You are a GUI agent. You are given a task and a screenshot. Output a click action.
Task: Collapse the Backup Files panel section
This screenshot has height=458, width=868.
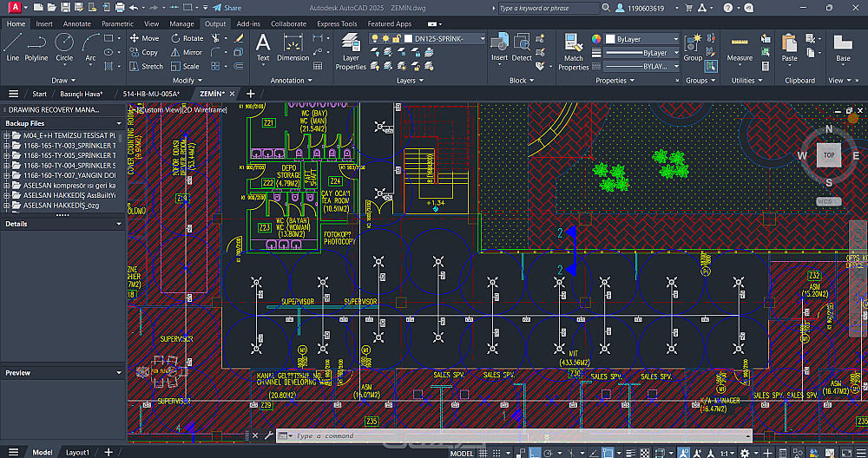[x=119, y=123]
